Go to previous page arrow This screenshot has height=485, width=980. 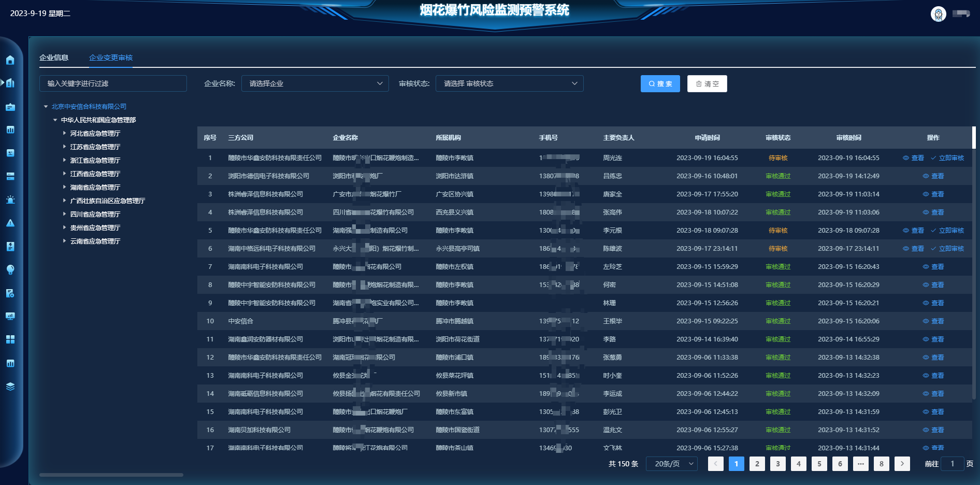(716, 464)
